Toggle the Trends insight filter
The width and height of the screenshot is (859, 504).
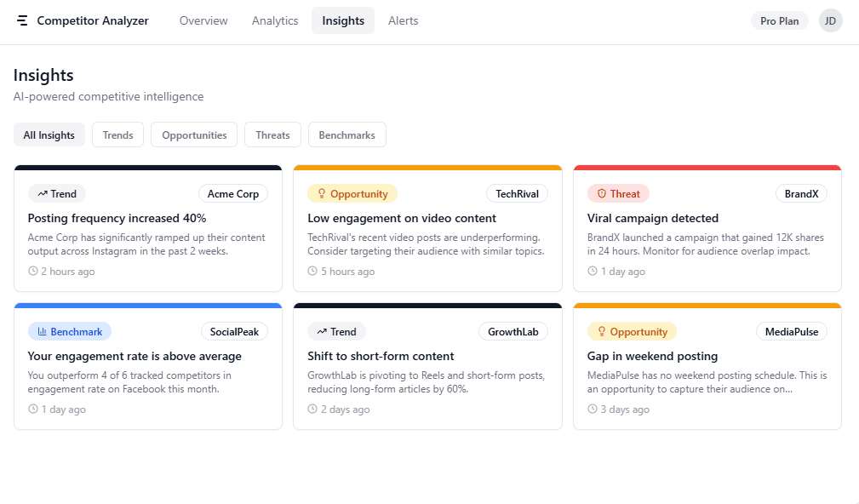tap(117, 135)
